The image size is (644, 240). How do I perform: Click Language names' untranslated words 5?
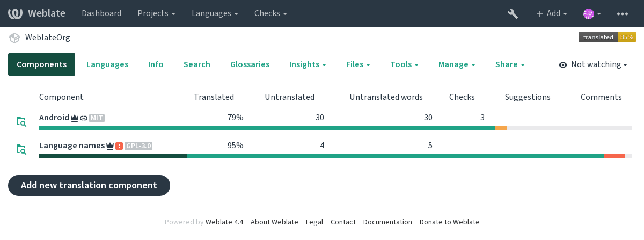[430, 146]
